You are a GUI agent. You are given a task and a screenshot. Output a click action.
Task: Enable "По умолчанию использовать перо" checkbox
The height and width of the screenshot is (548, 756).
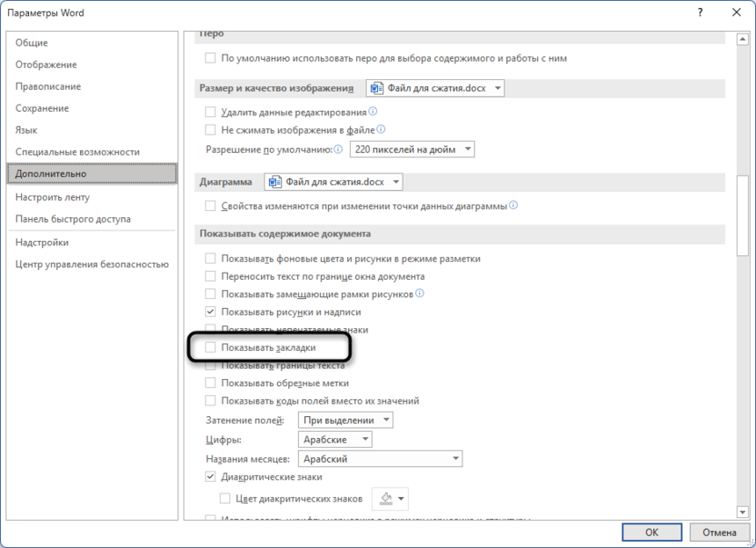click(x=210, y=58)
